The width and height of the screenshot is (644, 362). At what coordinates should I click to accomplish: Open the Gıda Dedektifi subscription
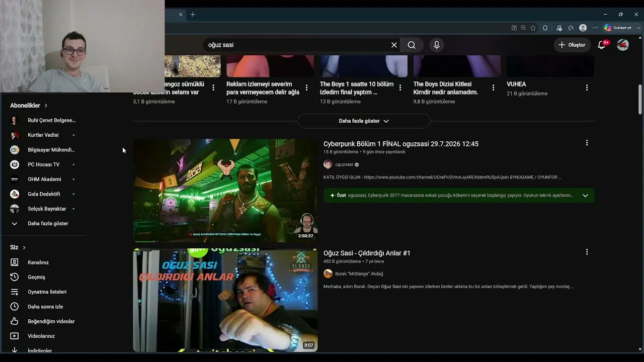(44, 194)
